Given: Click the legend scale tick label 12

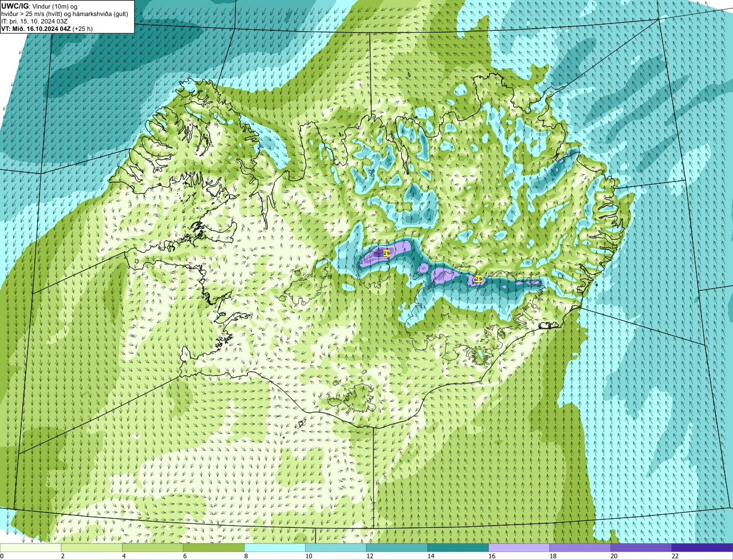Looking at the screenshot, I should [x=370, y=556].
